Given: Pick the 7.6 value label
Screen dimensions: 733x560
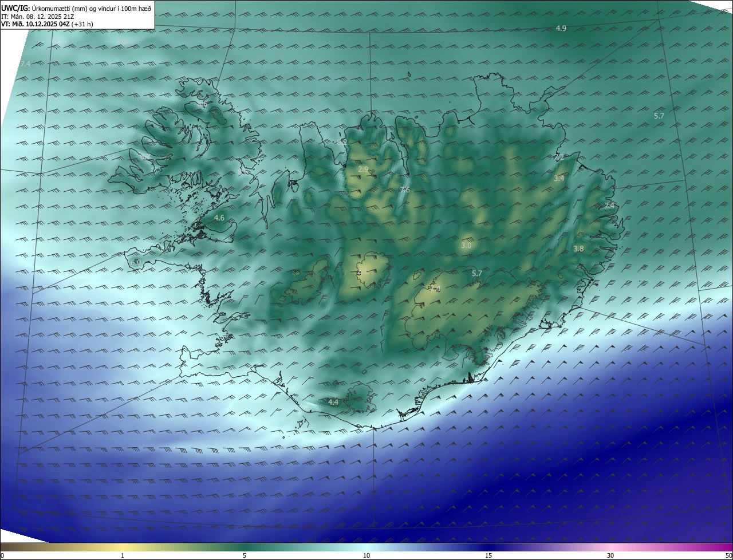Looking at the screenshot, I should click(x=405, y=190).
